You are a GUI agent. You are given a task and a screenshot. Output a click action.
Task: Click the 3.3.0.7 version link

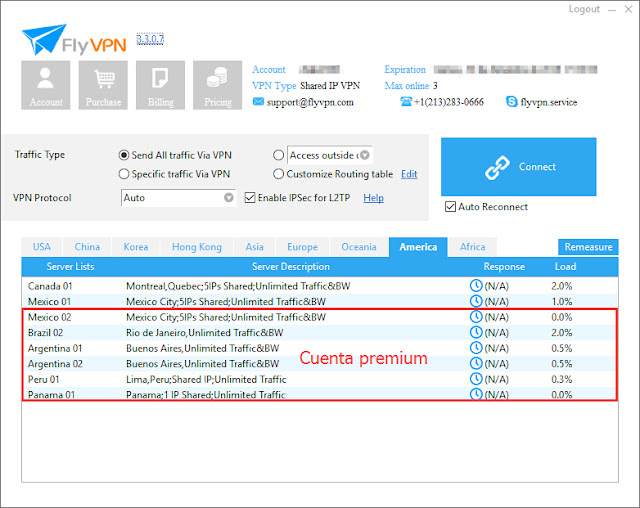point(150,39)
